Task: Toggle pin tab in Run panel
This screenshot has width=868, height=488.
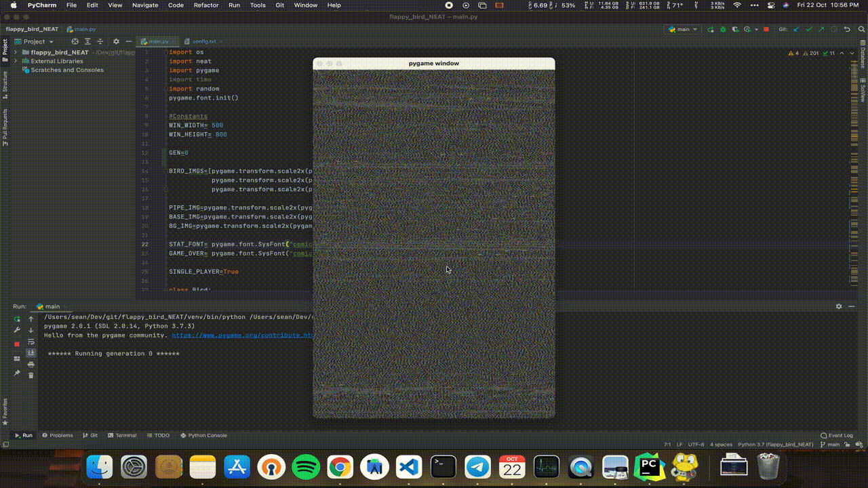Action: [17, 373]
